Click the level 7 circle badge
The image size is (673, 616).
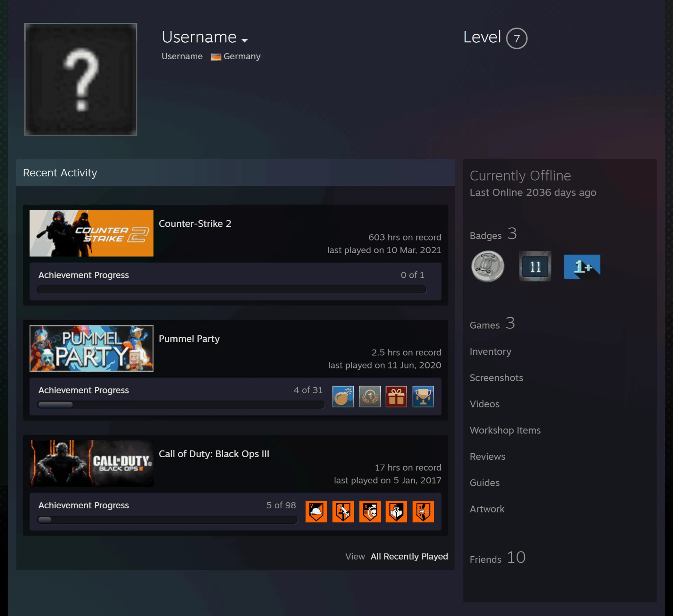(517, 38)
